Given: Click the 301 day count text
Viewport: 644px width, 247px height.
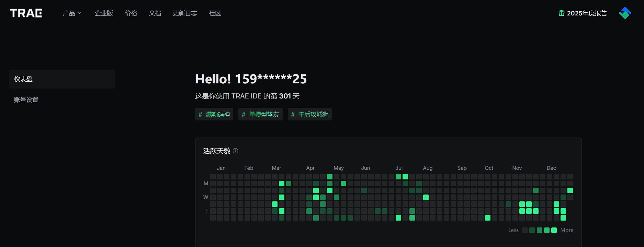Looking at the screenshot, I should pyautogui.click(x=285, y=96).
